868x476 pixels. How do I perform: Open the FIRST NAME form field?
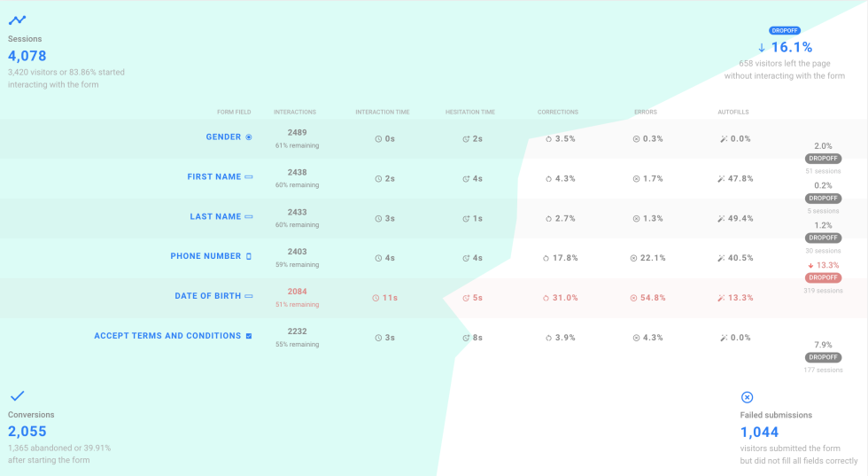point(214,176)
